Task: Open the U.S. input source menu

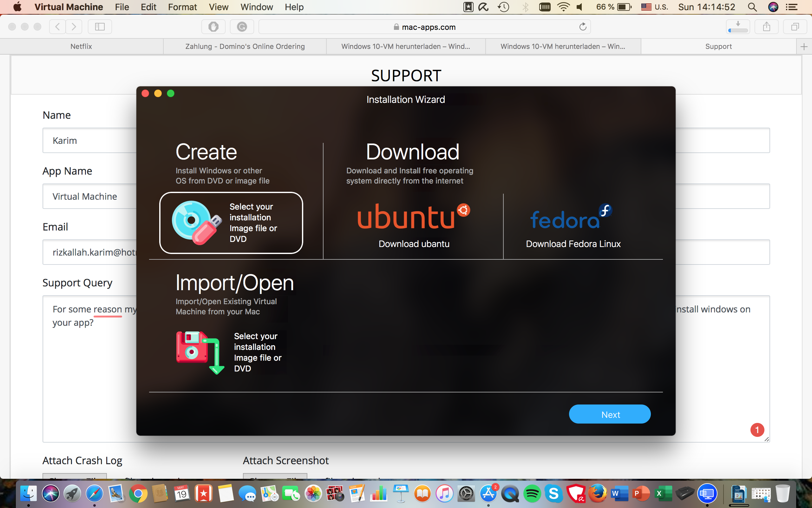Action: click(x=655, y=7)
